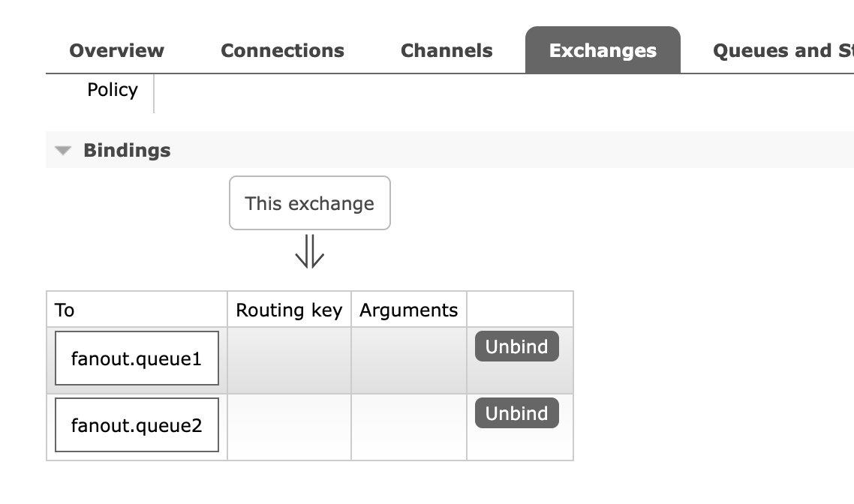
Task: Unbind the fanout.queue2 binding
Action: [x=517, y=413]
